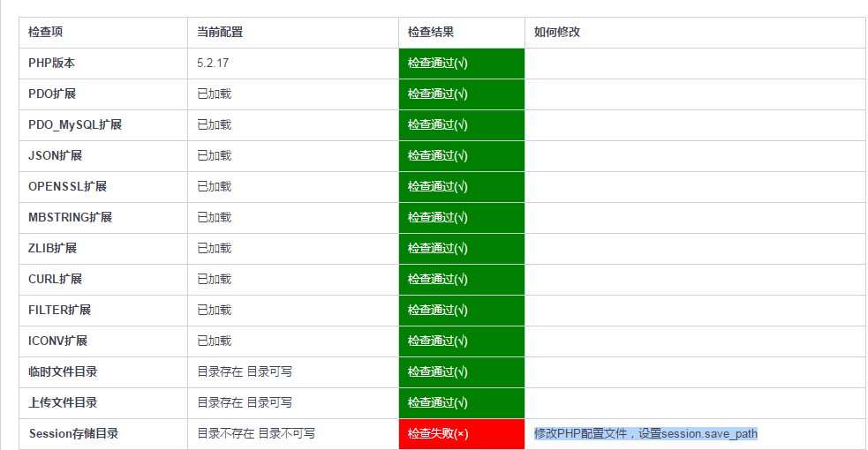Click 已加载 in the FILTER扩展 row

(x=215, y=311)
